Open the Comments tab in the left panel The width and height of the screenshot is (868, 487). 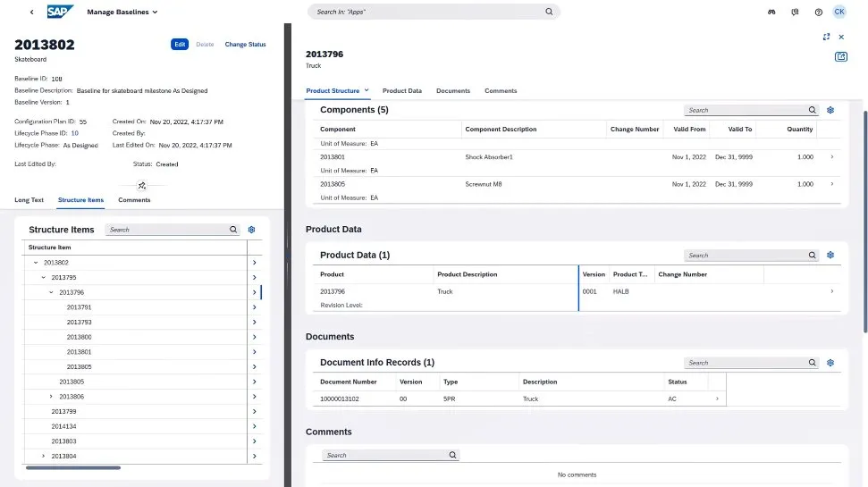point(134,200)
